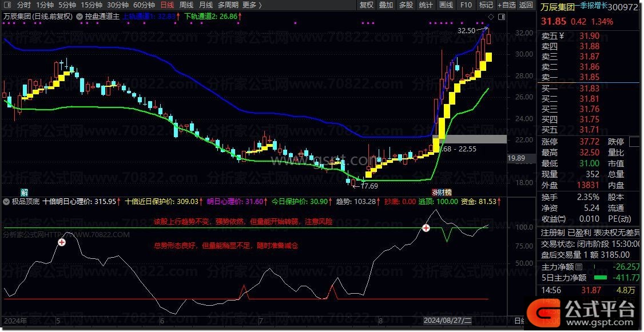
Task: Switch to the 分时 timeframe tab
Action: pyautogui.click(x=24, y=5)
